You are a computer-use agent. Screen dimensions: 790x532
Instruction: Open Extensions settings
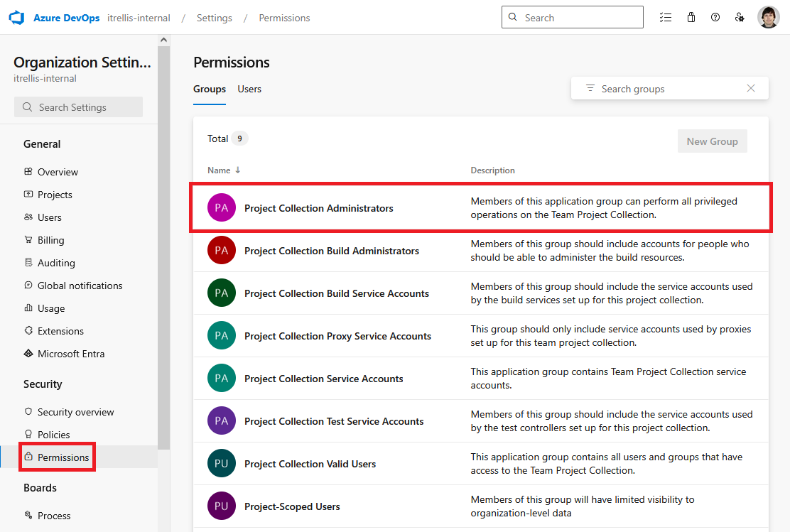click(x=60, y=331)
